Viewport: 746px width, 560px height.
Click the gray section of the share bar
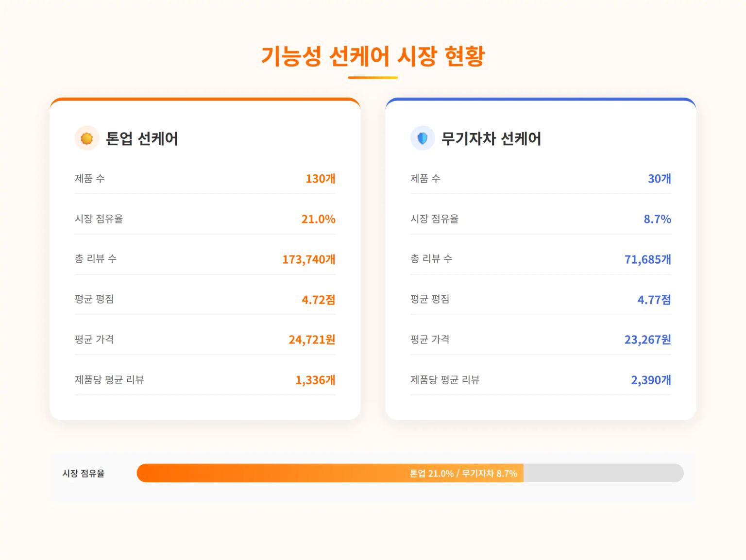pos(607,473)
